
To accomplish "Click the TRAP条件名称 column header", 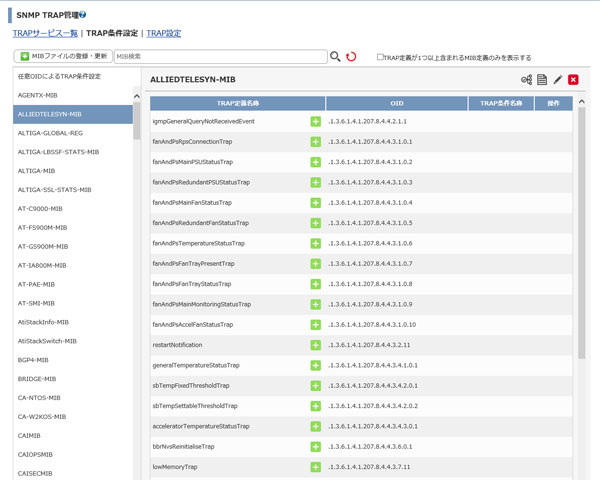I will 501,103.
